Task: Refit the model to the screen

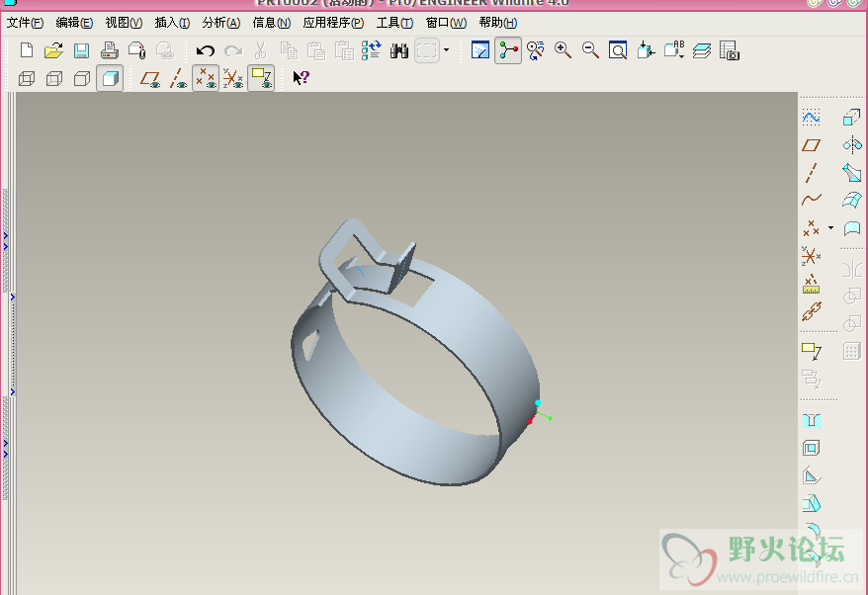Action: (x=618, y=50)
